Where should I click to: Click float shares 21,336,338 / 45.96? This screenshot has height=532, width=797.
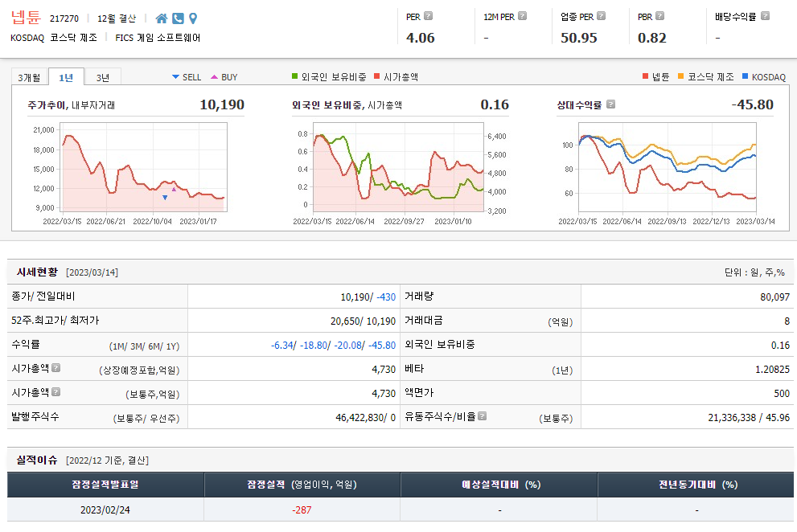[749, 418]
